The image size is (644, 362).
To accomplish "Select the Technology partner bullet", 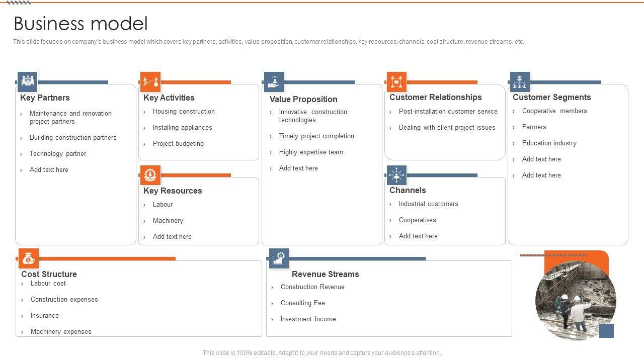I will click(x=58, y=154).
